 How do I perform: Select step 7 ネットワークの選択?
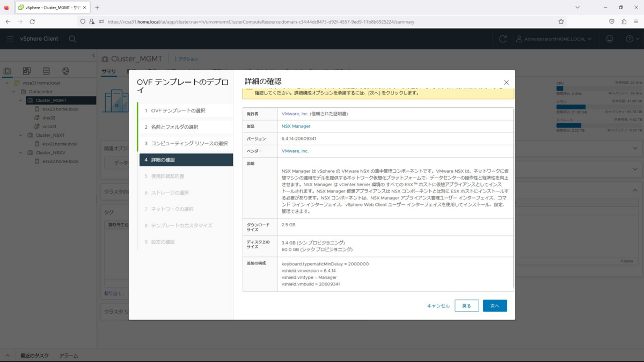[x=186, y=209]
